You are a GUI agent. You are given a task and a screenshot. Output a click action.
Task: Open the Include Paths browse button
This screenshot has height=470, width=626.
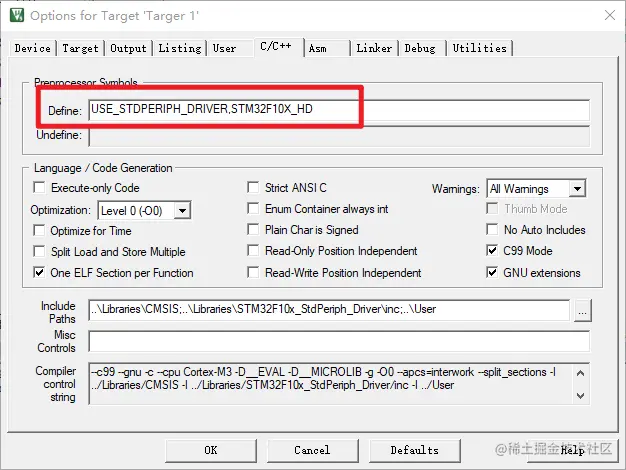pyautogui.click(x=582, y=310)
